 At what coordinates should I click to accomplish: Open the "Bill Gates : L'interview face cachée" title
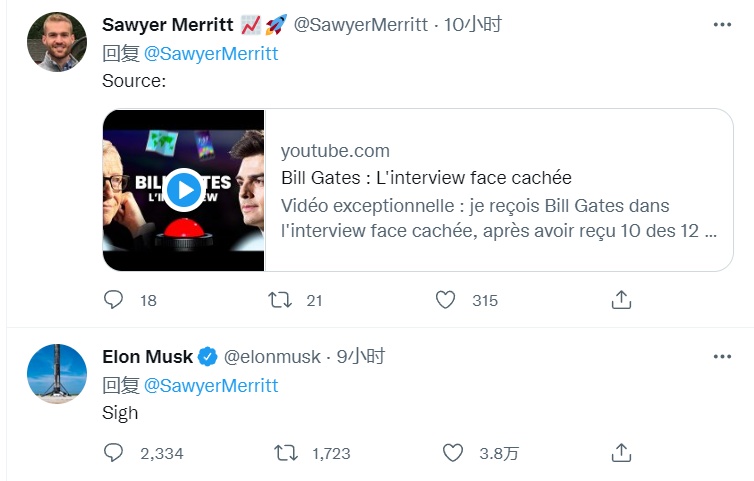click(x=426, y=178)
